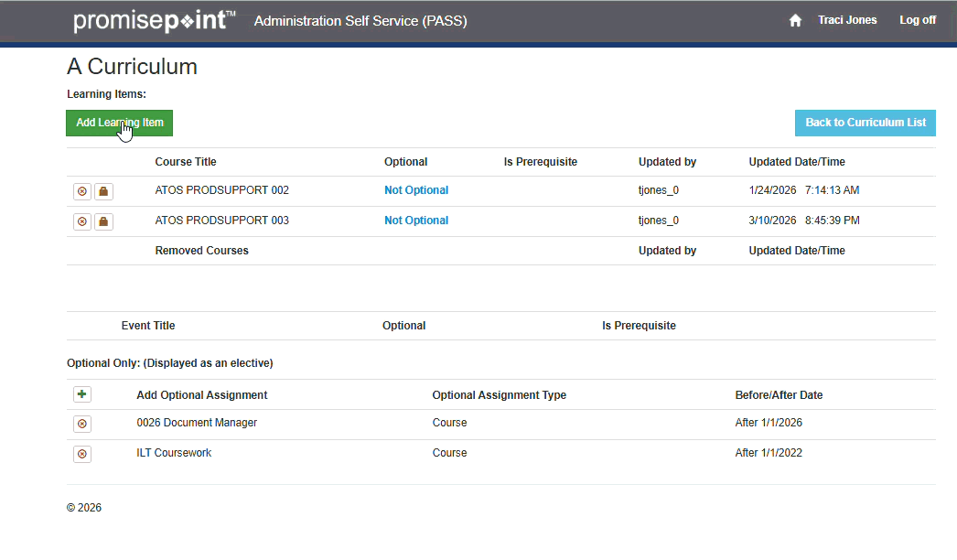Toggle Not Optional for ATOS PRODSUPPORT 002
Viewport: 957px width, 560px height.
pos(416,190)
